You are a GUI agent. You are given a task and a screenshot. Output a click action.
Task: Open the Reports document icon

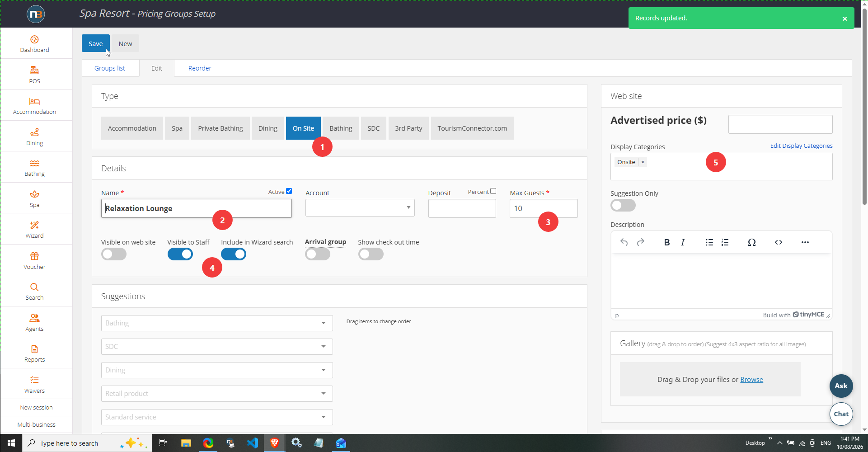(34, 349)
